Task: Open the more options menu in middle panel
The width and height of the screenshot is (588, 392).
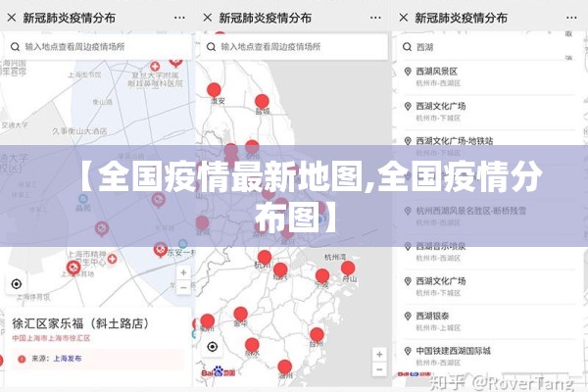Action: point(375,18)
